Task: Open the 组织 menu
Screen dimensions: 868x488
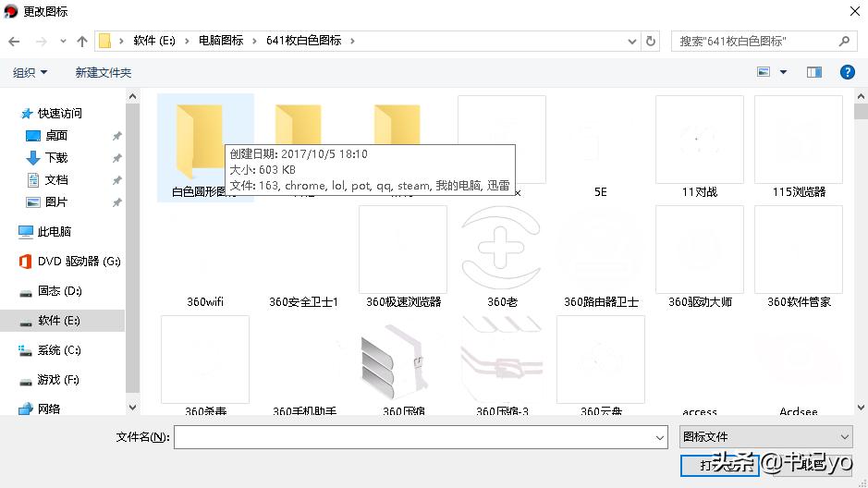Action: pos(30,72)
